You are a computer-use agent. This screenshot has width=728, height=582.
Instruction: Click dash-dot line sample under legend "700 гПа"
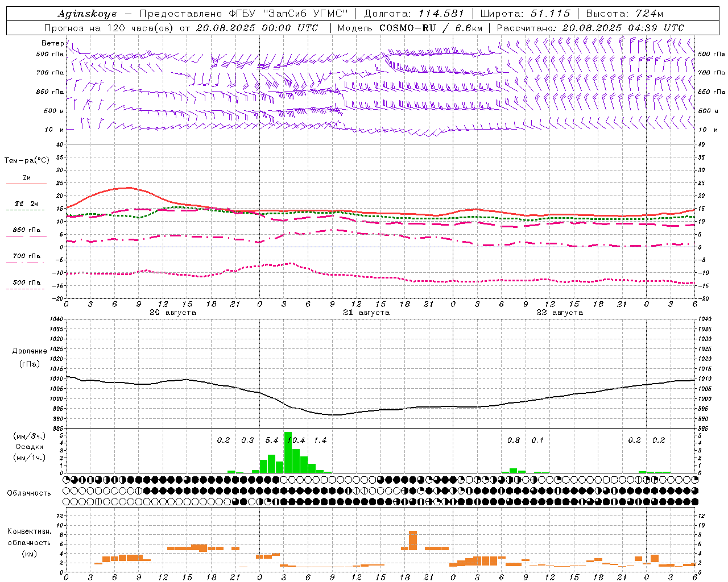pos(25,263)
